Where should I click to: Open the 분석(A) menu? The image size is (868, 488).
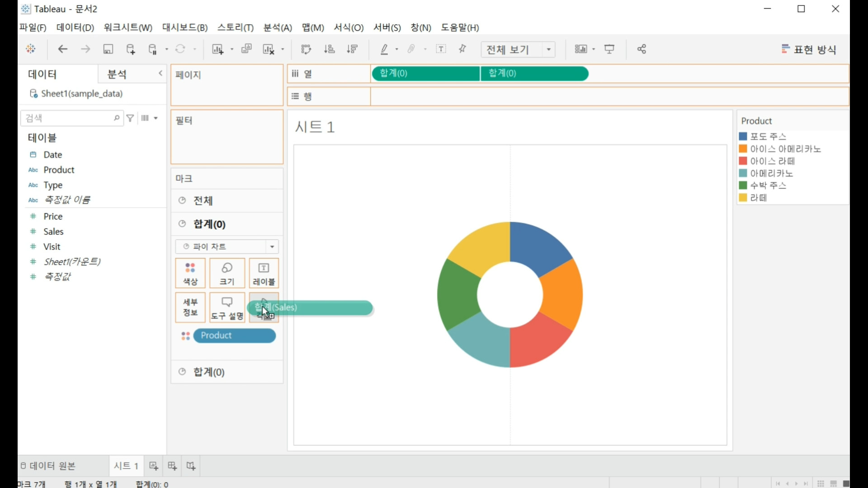point(278,28)
